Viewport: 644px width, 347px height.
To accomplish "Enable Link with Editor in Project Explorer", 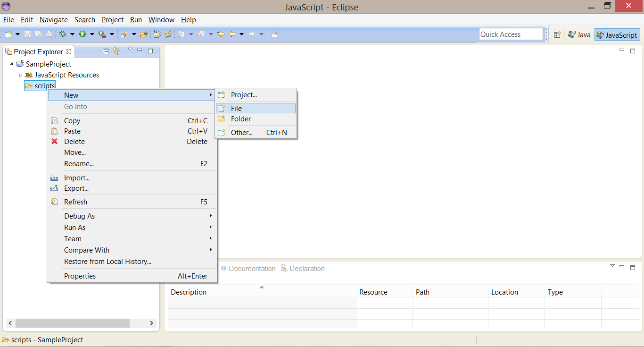I will (x=116, y=51).
